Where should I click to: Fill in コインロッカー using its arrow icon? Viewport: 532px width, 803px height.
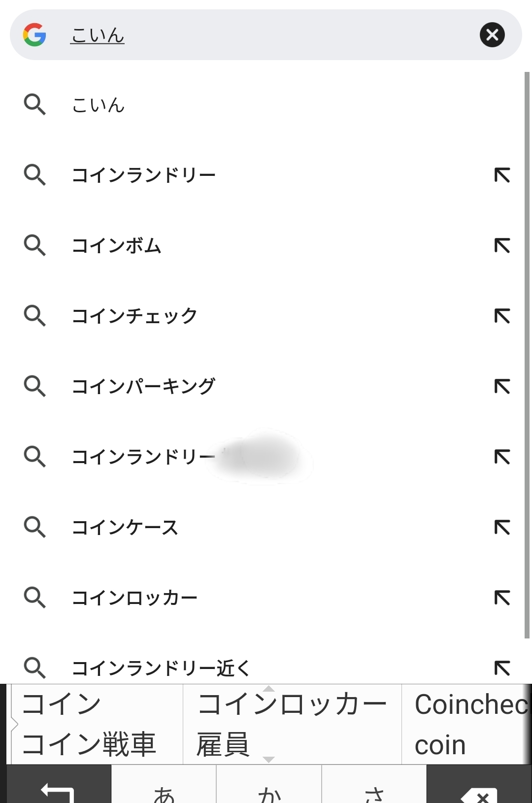coord(502,598)
